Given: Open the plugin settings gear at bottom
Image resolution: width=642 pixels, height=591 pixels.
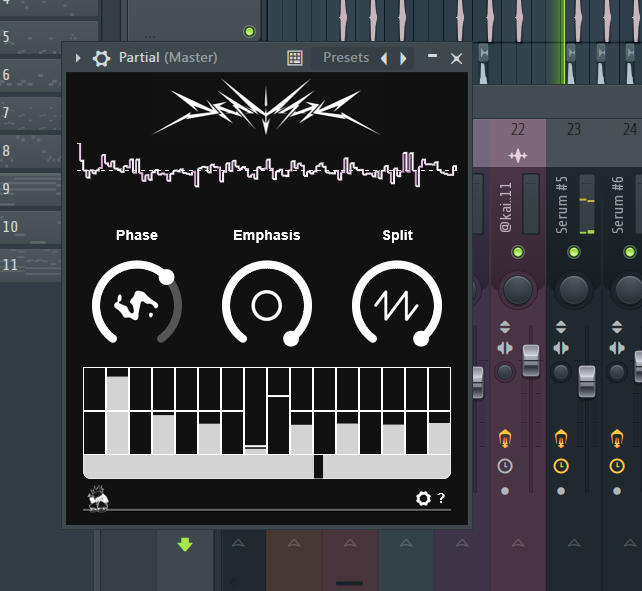Looking at the screenshot, I should point(423,498).
